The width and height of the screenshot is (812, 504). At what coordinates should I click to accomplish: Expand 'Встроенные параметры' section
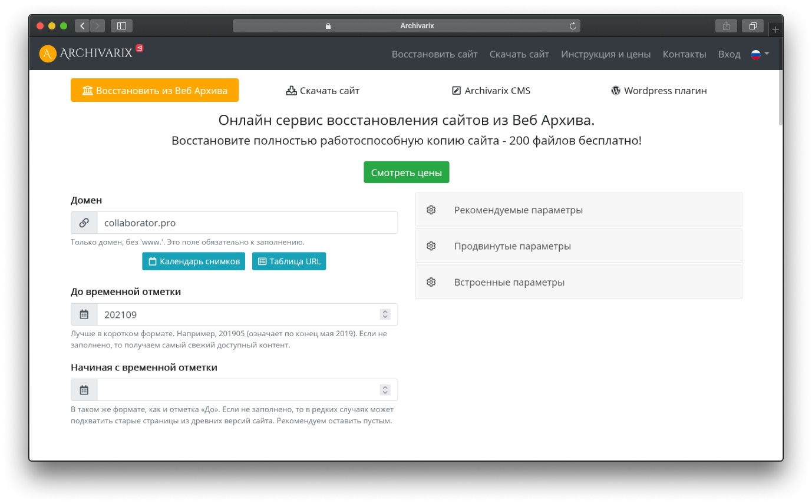click(578, 282)
